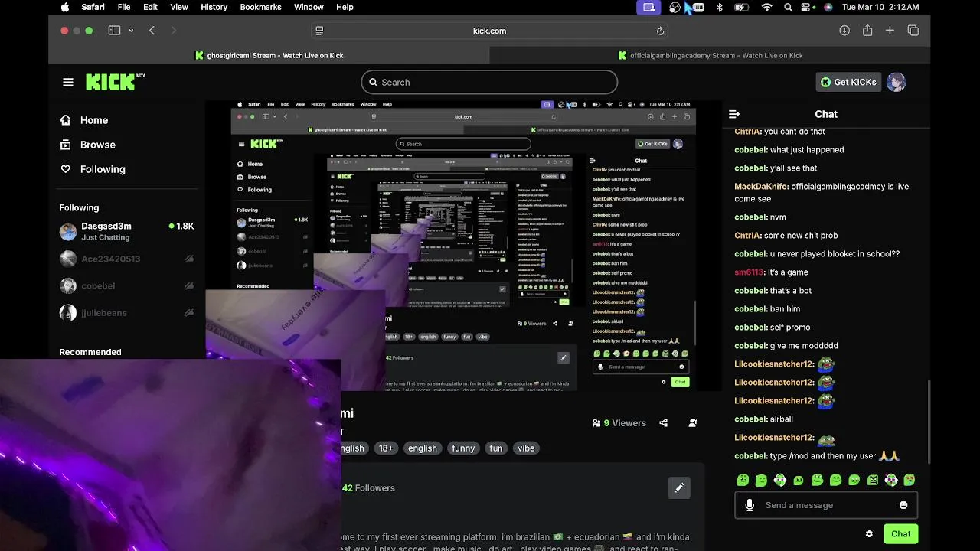Focus the Kick Search field
Viewport: 980px width, 551px height.
(489, 82)
